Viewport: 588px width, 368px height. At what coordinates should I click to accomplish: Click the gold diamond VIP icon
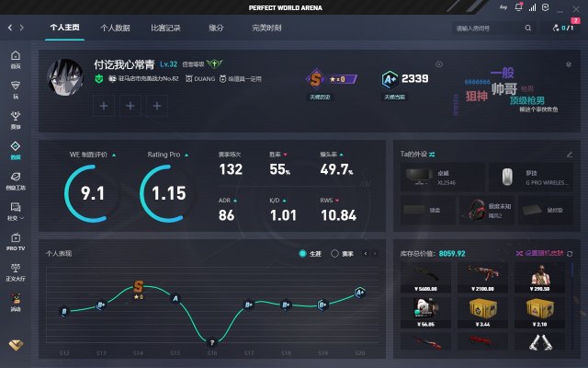click(16, 345)
